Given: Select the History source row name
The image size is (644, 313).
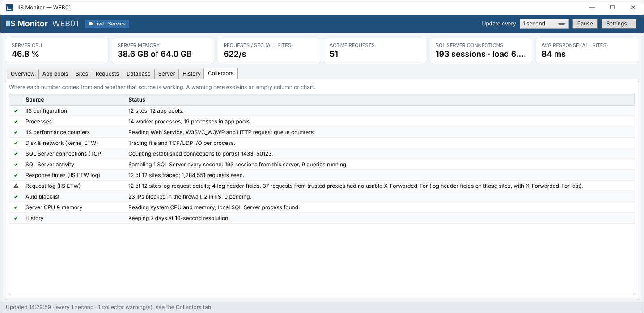Looking at the screenshot, I should pos(34,218).
